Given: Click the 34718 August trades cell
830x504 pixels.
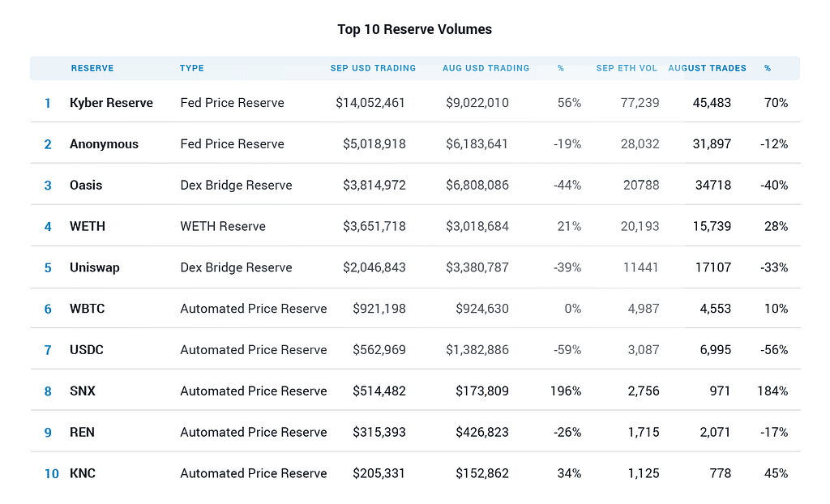Looking at the screenshot, I should [713, 186].
